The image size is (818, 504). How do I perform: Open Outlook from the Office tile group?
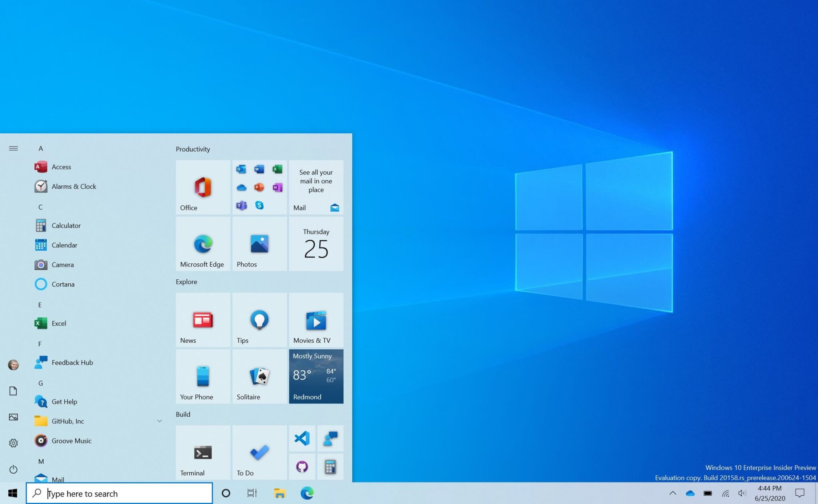tap(241, 169)
